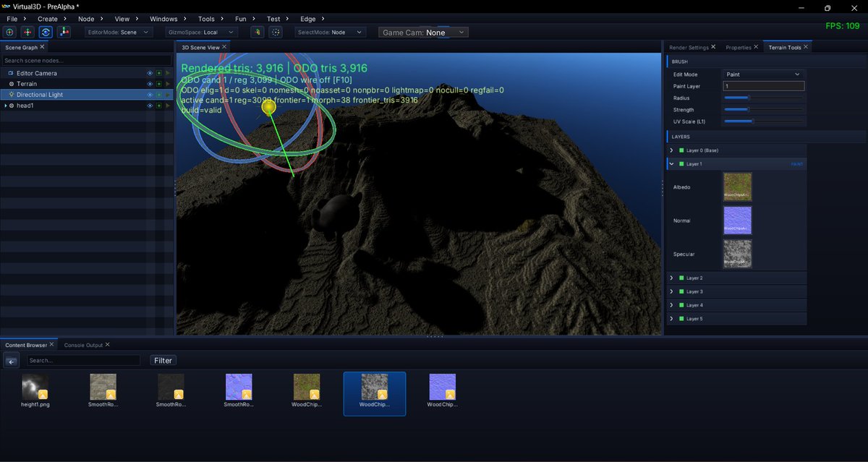Image resolution: width=868 pixels, height=462 pixels.
Task: Toggle green enable box on Editor Camera row
Action: tap(159, 73)
